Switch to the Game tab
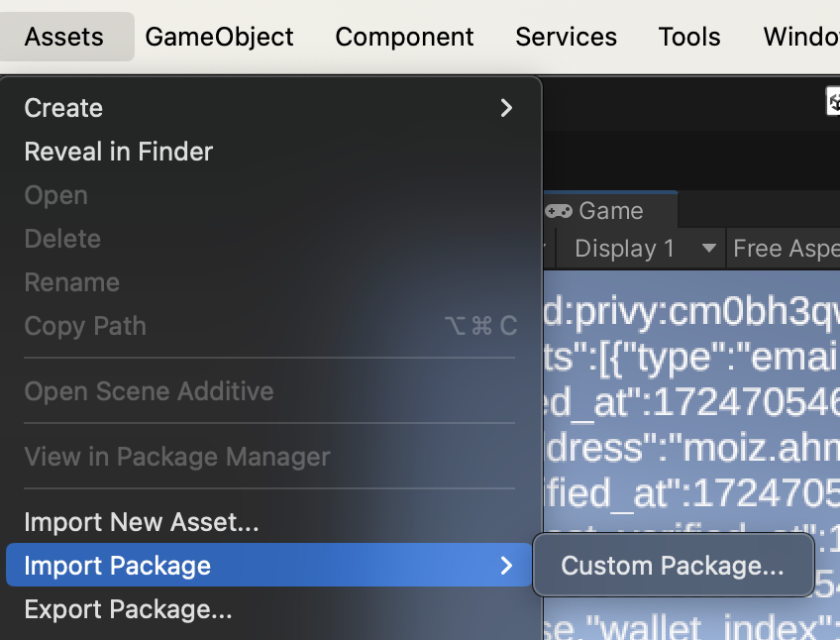Viewport: 840px width, 640px height. [611, 211]
